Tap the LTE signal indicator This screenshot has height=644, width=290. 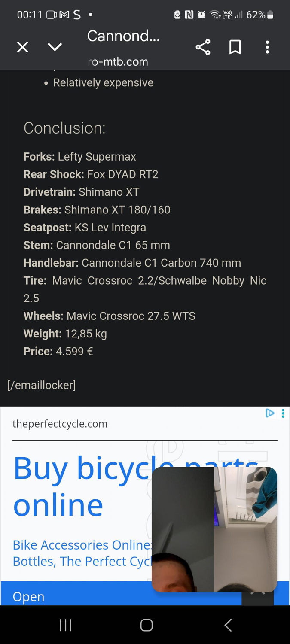238,14
